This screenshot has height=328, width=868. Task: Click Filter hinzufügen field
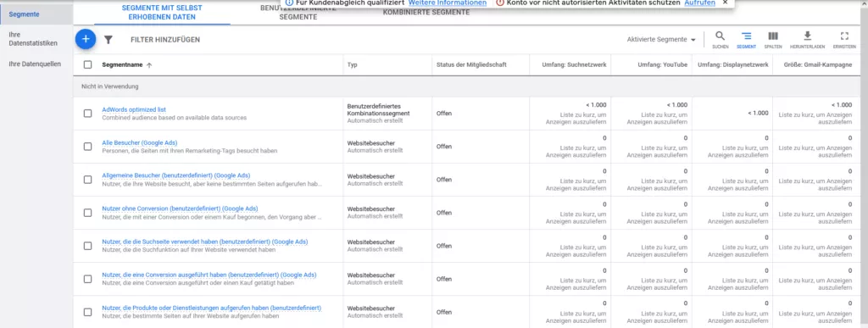pyautogui.click(x=165, y=40)
